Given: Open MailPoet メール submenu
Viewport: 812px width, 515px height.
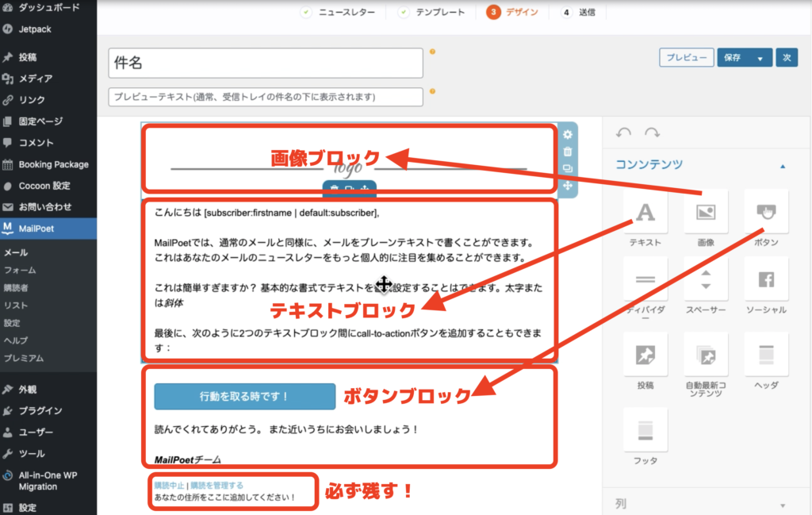Looking at the screenshot, I should click(16, 252).
